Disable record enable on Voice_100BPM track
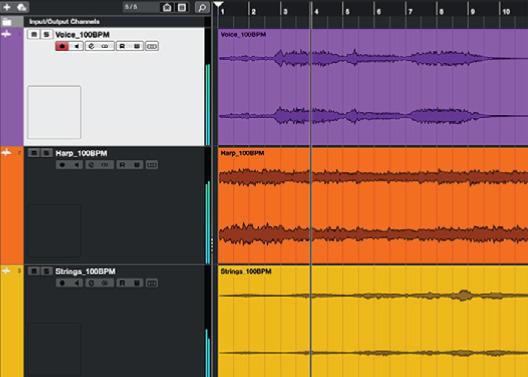The image size is (528, 377). point(62,46)
